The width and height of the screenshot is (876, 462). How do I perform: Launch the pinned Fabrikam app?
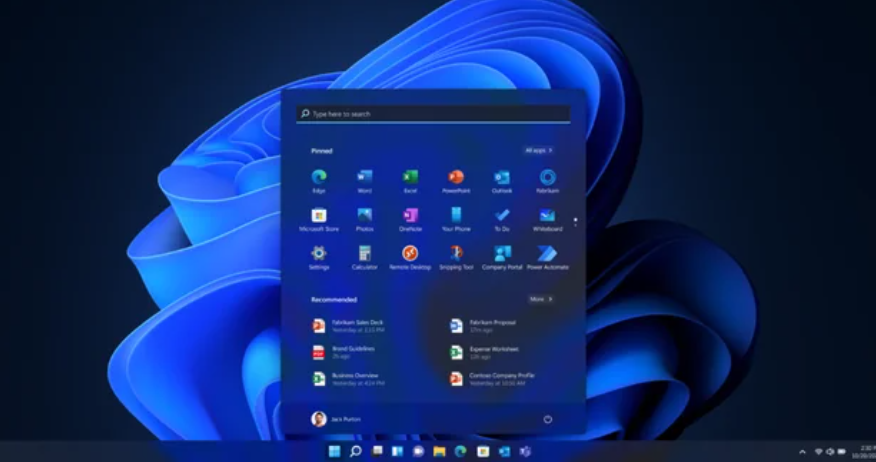click(x=548, y=182)
